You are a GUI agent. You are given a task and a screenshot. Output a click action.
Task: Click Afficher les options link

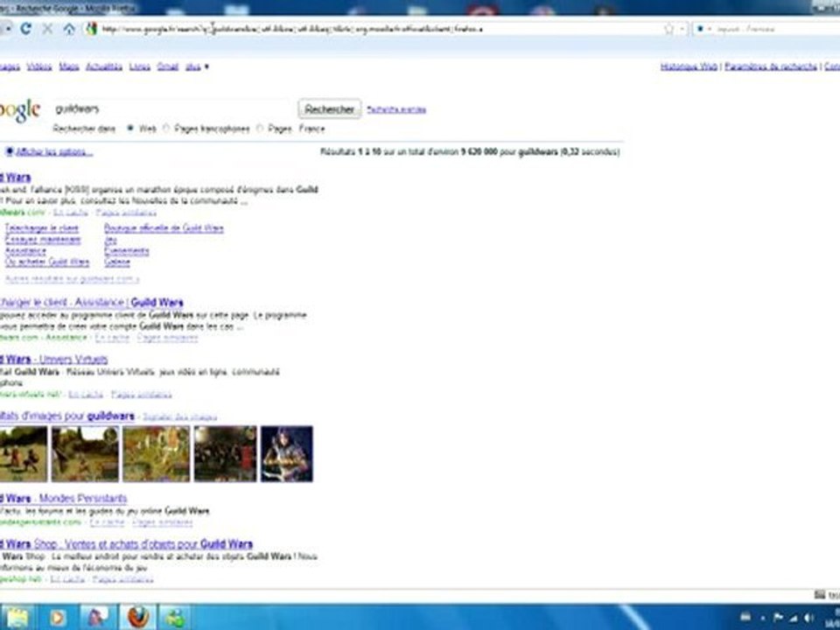(x=54, y=151)
